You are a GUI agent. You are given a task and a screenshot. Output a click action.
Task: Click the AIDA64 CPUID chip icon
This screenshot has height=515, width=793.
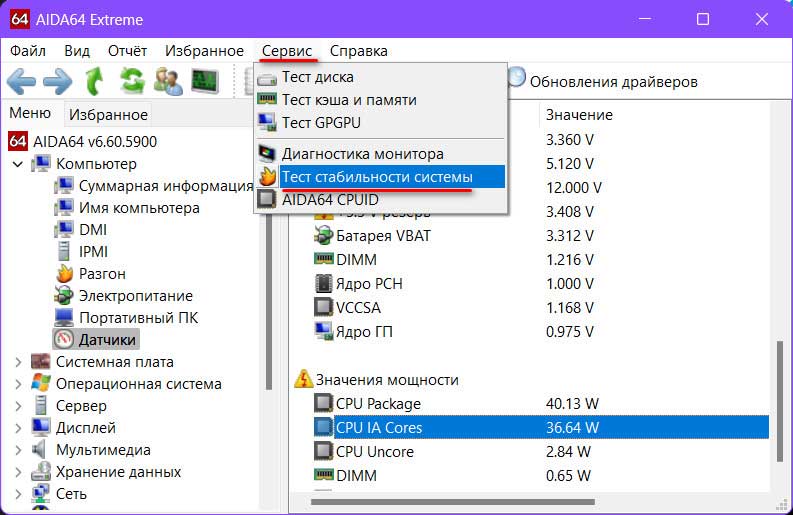point(267,199)
